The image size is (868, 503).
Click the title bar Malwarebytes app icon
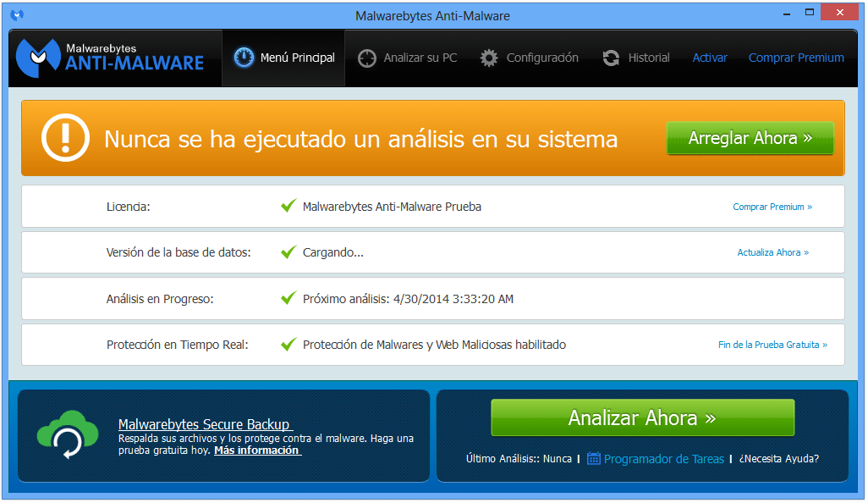[x=17, y=15]
